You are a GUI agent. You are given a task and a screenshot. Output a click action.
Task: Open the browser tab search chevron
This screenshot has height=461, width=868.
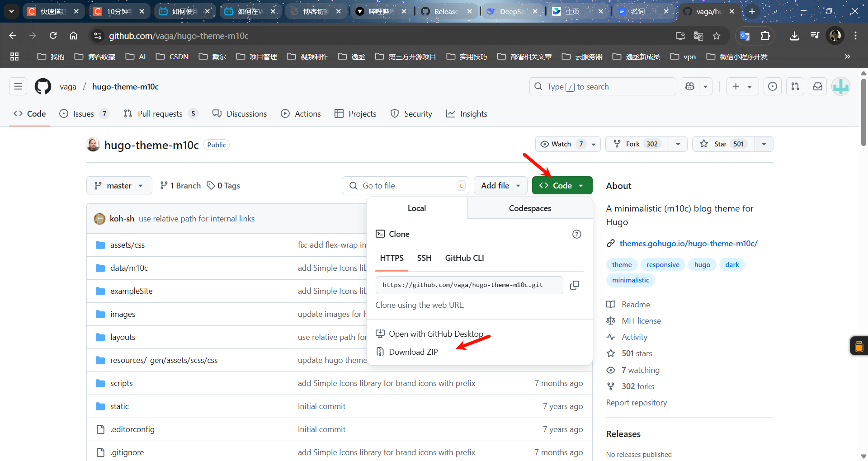click(x=11, y=11)
